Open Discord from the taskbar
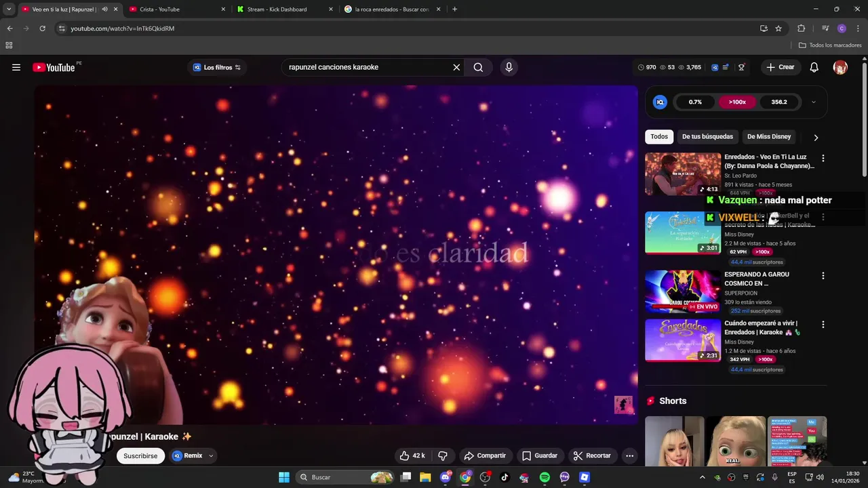 [446, 477]
